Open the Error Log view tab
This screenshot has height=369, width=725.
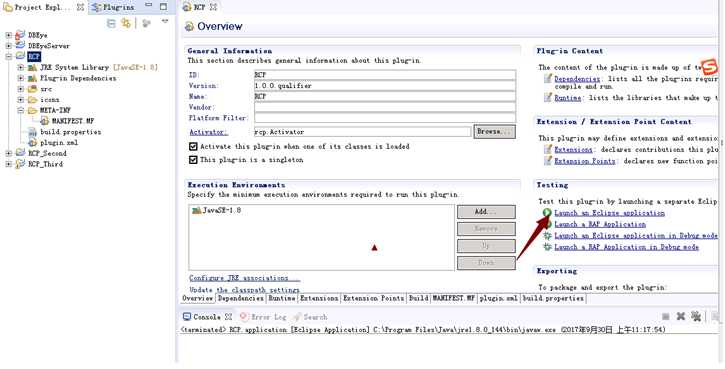(263, 317)
